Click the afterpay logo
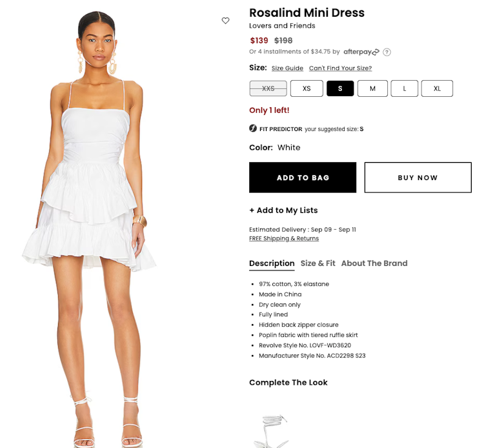 point(361,52)
